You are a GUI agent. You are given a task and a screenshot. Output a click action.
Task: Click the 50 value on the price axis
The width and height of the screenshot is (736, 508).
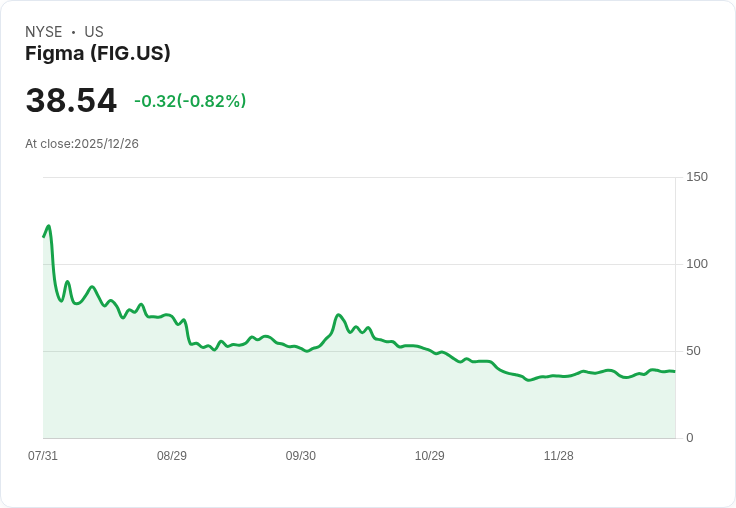pyautogui.click(x=693, y=351)
